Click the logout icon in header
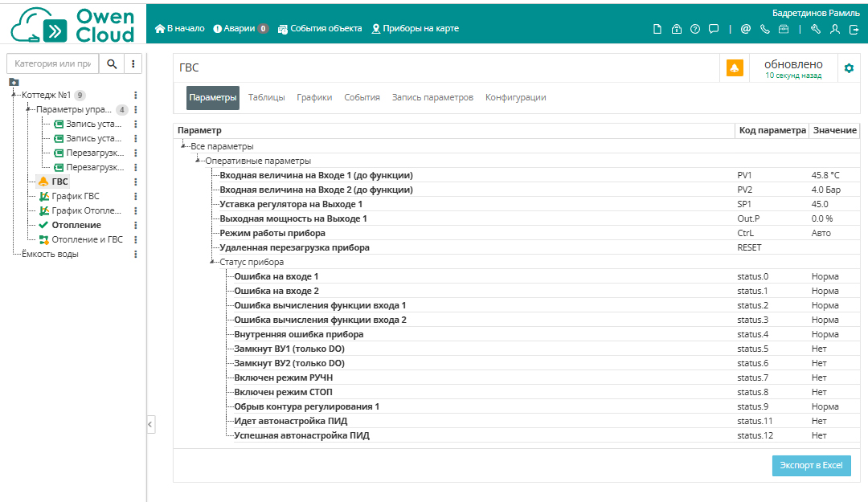 (854, 29)
